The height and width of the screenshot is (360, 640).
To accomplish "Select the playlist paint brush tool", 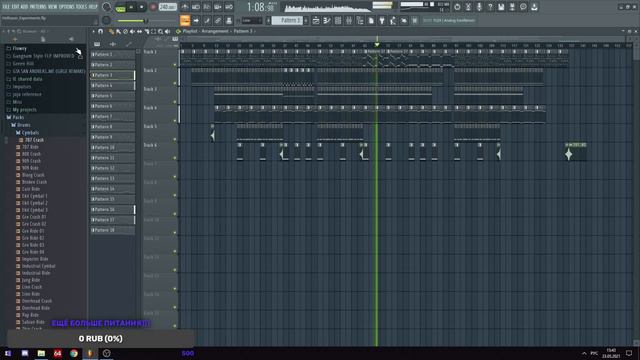I will click(118, 31).
